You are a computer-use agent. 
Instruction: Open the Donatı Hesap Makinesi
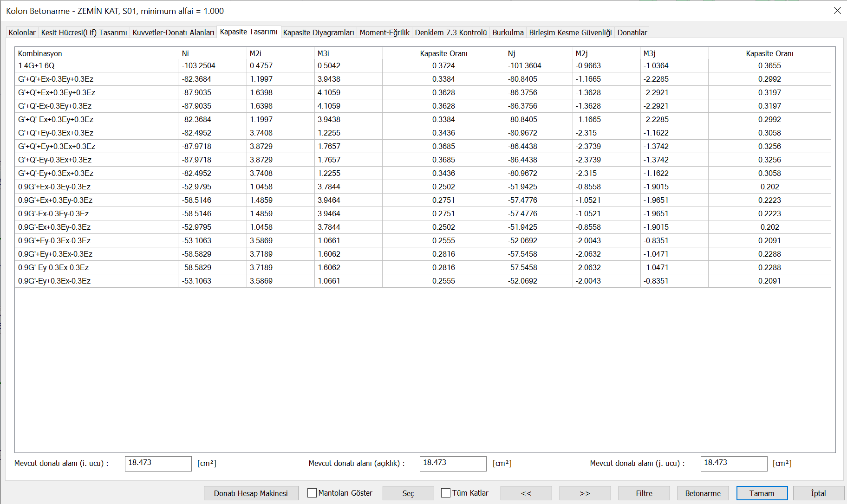click(251, 493)
